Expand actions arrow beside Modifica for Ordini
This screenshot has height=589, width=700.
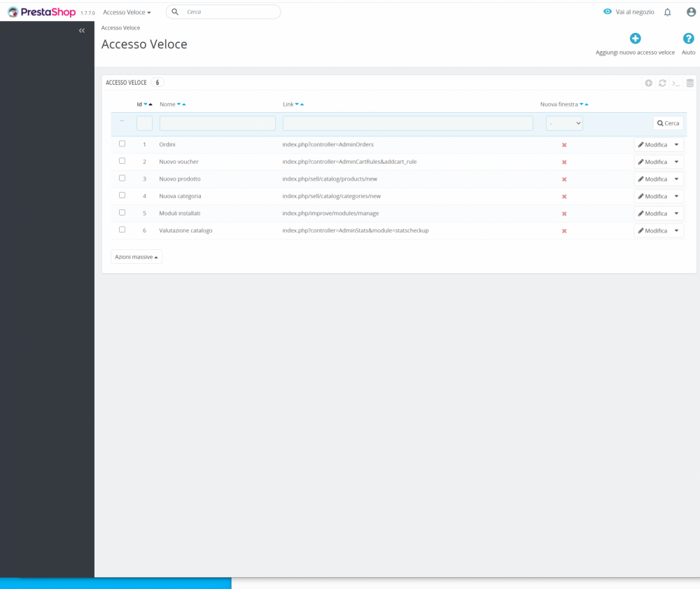pos(677,145)
